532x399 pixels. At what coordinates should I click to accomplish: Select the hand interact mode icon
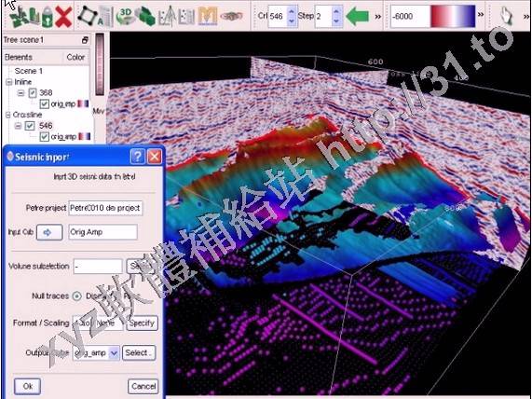click(506, 15)
